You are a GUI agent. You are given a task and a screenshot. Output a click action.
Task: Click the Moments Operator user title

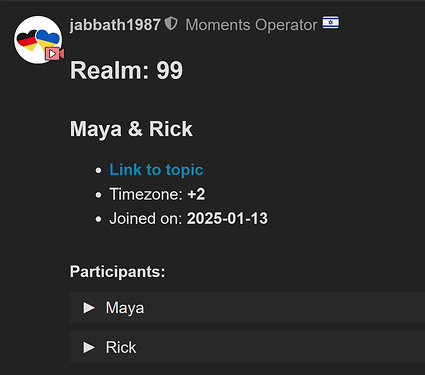(x=251, y=25)
